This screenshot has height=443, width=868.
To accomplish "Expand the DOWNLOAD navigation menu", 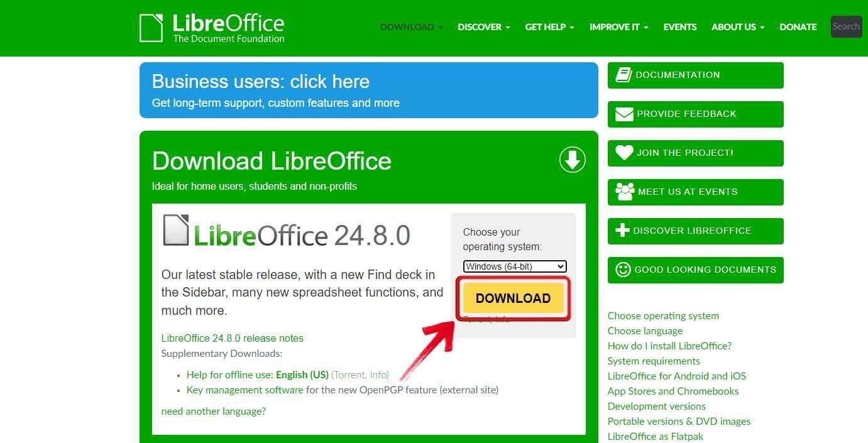I will 407,27.
